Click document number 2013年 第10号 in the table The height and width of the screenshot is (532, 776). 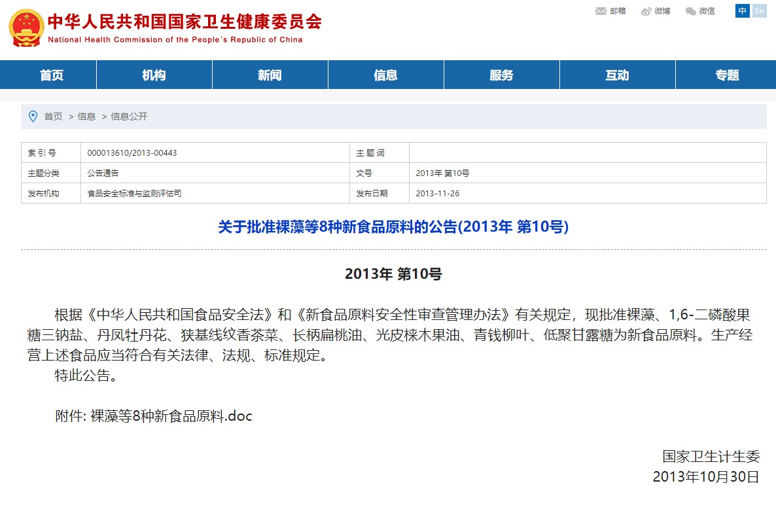point(442,173)
